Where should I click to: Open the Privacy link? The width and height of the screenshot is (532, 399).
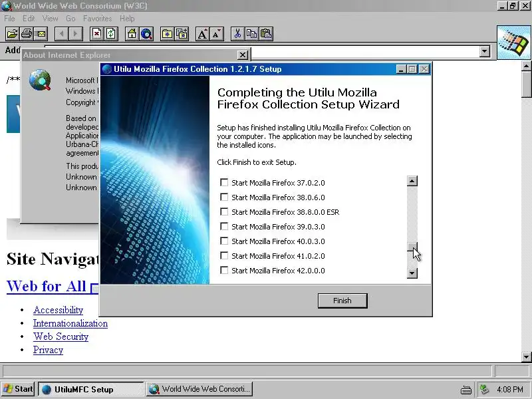[x=48, y=350]
